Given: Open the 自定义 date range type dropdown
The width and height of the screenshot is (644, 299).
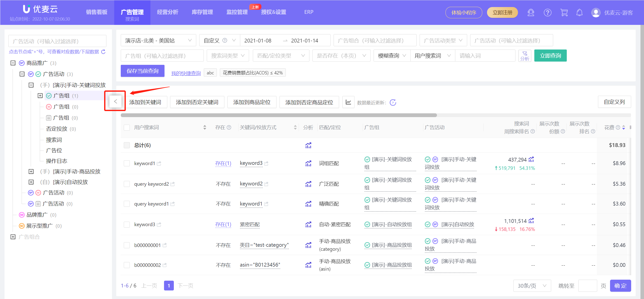Looking at the screenshot, I should tap(220, 40).
